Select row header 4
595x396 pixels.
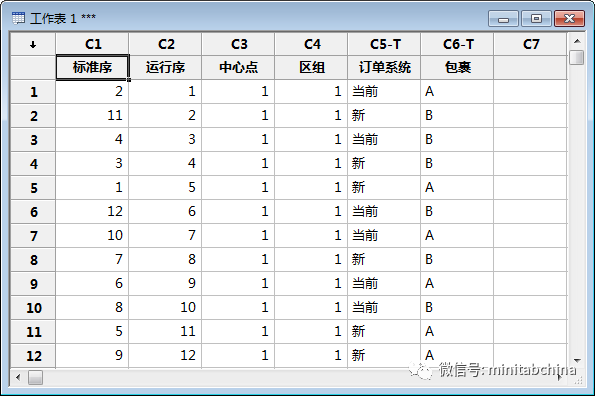[x=33, y=163]
